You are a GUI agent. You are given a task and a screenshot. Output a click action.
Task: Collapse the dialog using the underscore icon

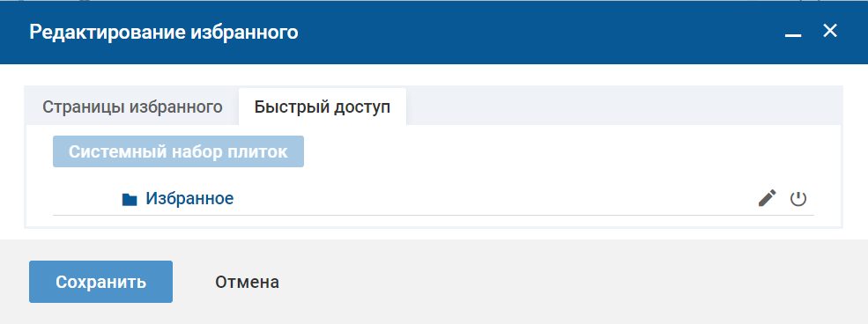[x=793, y=35]
